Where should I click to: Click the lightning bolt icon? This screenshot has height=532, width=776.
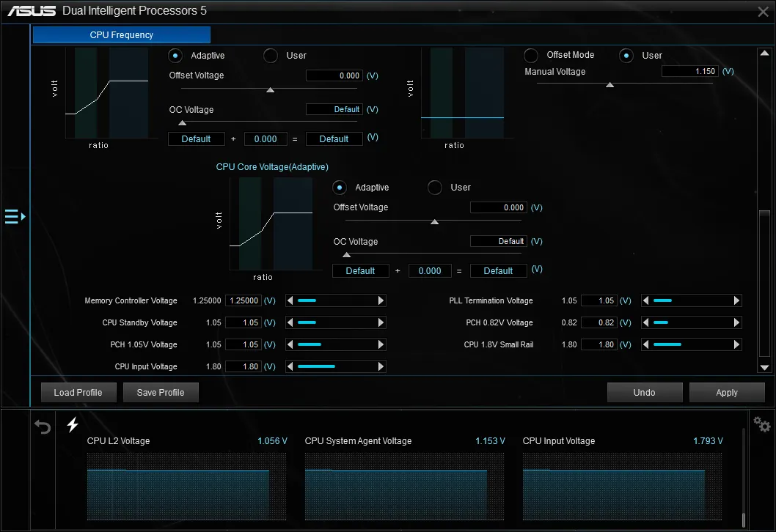[73, 424]
